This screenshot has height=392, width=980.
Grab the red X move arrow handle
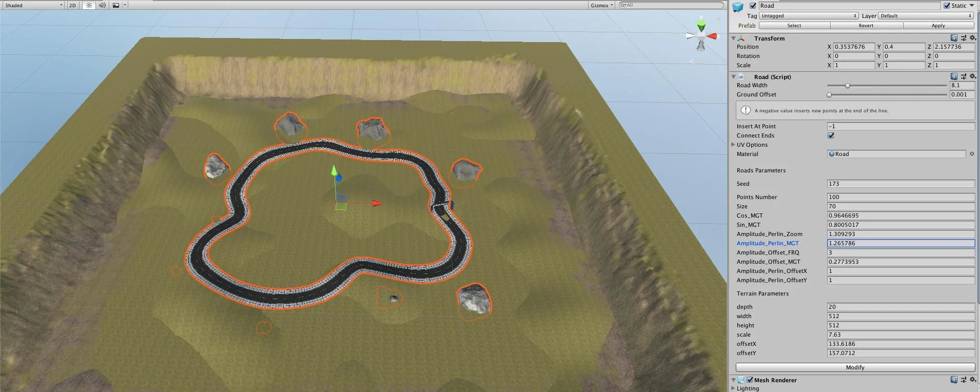(377, 204)
